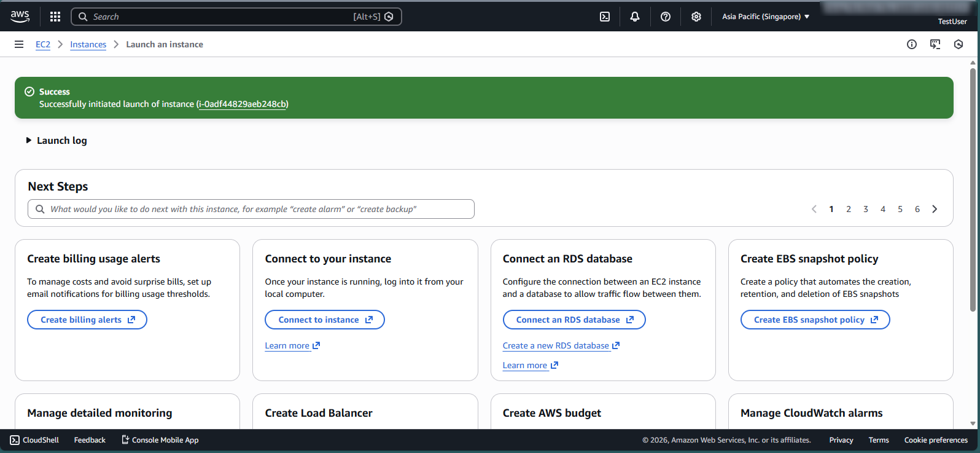View notifications bell
The height and width of the screenshot is (453, 980).
635,17
